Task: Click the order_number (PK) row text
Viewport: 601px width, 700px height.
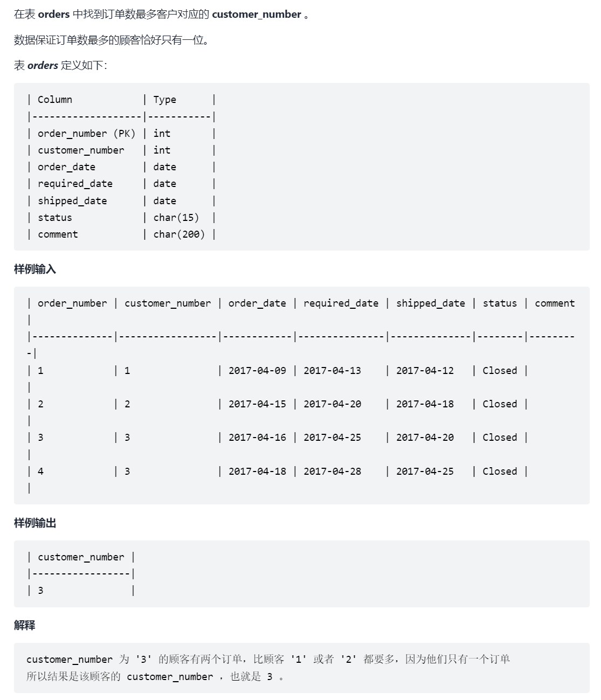Action: [x=86, y=134]
